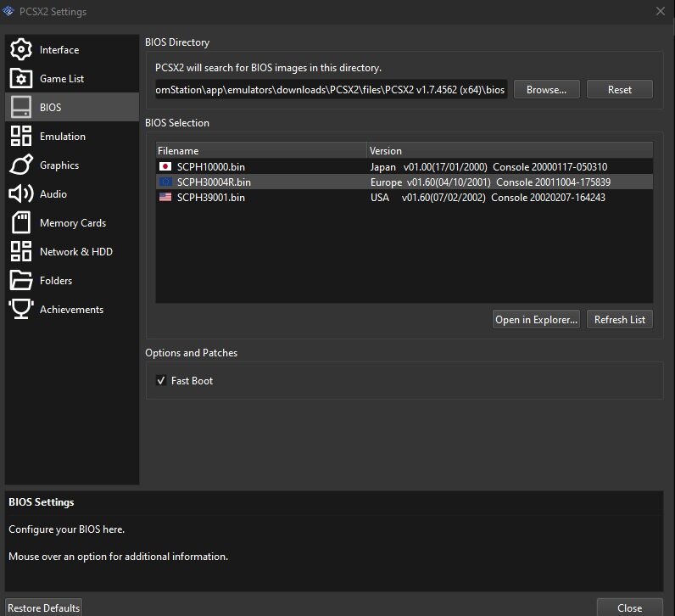Open Achievements settings page

(72, 309)
